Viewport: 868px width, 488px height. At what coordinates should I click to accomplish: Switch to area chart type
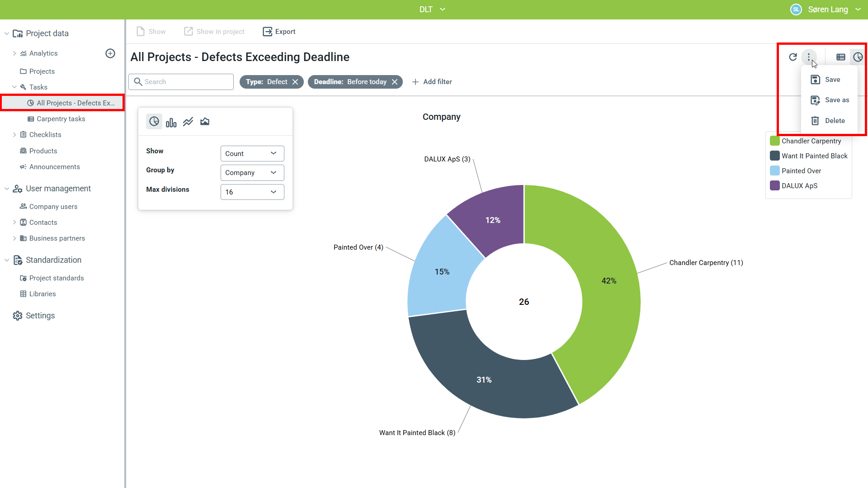point(205,122)
